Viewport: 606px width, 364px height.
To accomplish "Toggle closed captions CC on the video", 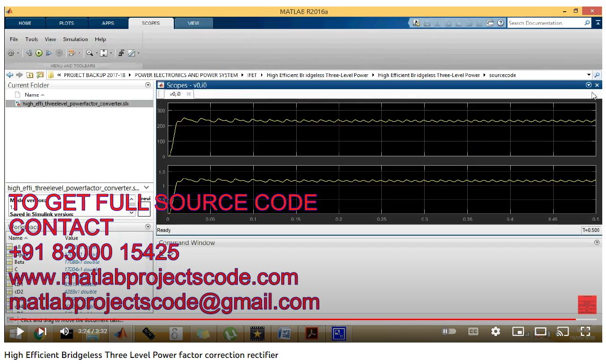I will 473,331.
